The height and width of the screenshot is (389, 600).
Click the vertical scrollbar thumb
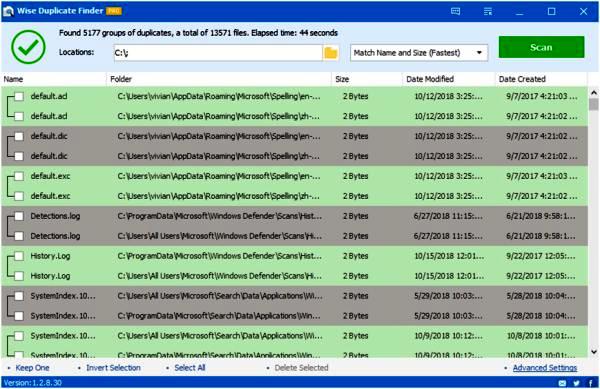pos(593,104)
